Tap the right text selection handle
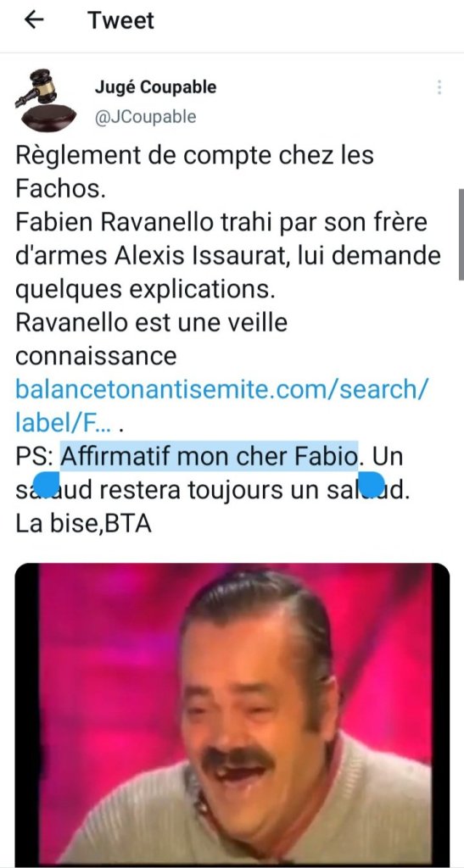This screenshot has height=868, width=464. (x=371, y=484)
